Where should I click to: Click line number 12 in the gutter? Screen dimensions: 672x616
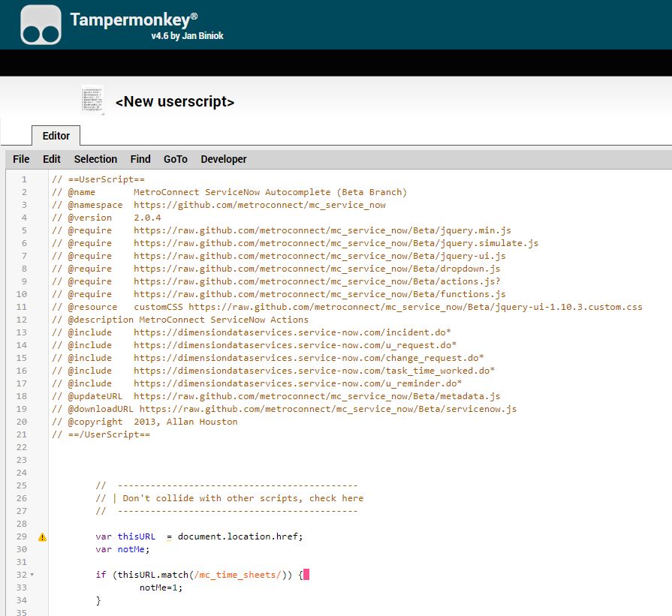pyautogui.click(x=22, y=320)
